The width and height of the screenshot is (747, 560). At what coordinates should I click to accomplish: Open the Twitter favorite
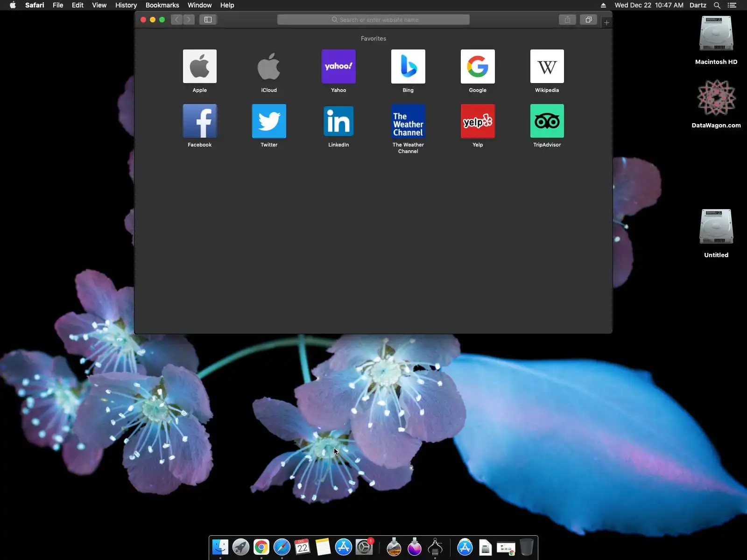tap(269, 121)
